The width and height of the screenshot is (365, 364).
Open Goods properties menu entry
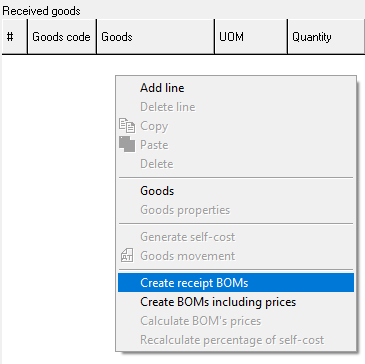coord(236,210)
